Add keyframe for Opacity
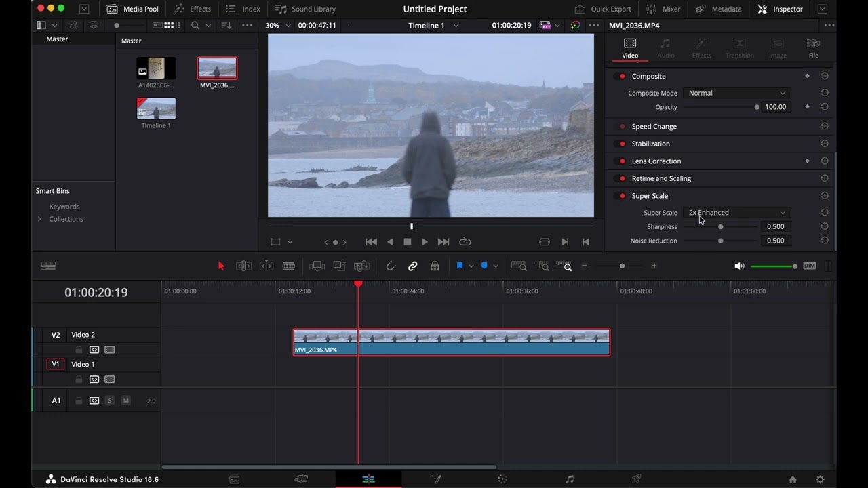The image size is (868, 488). (x=807, y=107)
